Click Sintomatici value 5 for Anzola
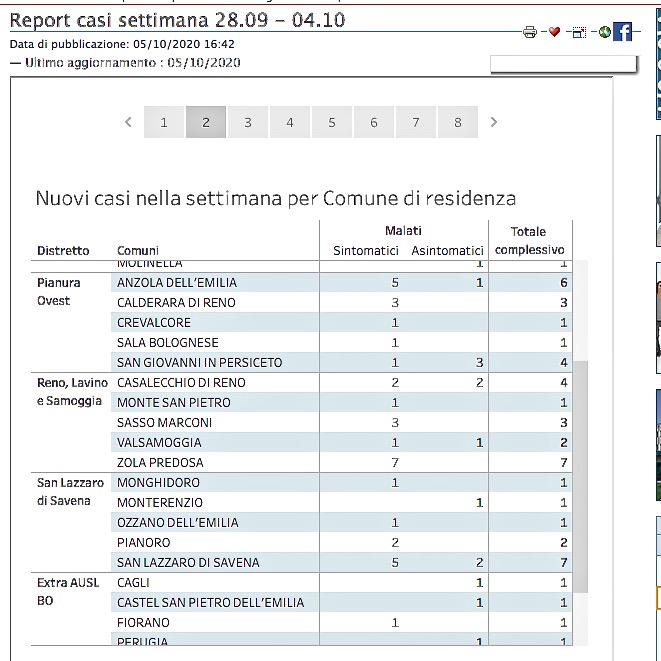The width and height of the screenshot is (661, 661). tap(395, 283)
